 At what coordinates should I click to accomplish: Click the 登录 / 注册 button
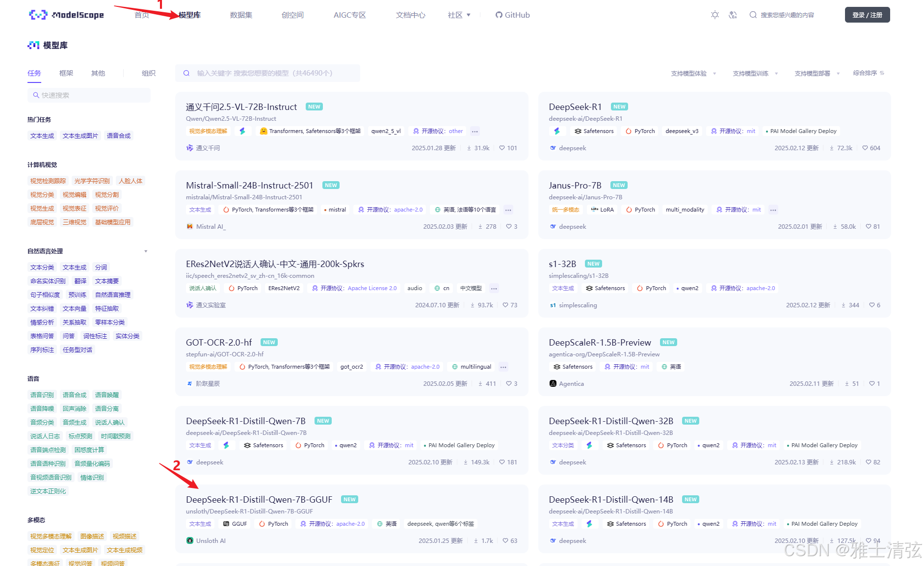(x=867, y=15)
